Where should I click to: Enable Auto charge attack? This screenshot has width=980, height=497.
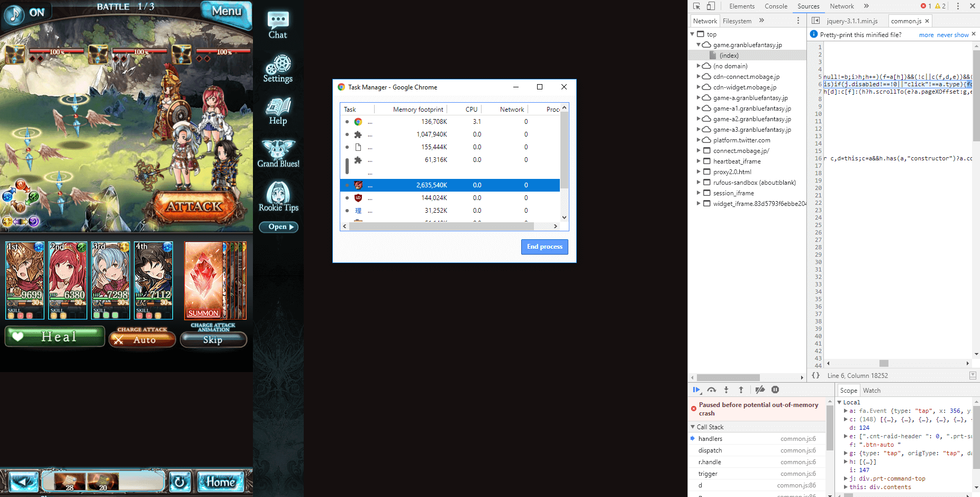pyautogui.click(x=142, y=339)
